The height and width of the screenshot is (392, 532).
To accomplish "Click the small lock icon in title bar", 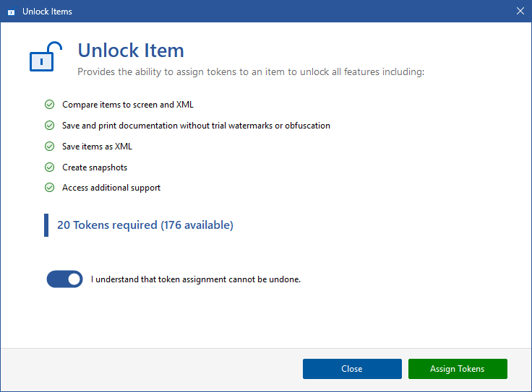I will 11,12.
